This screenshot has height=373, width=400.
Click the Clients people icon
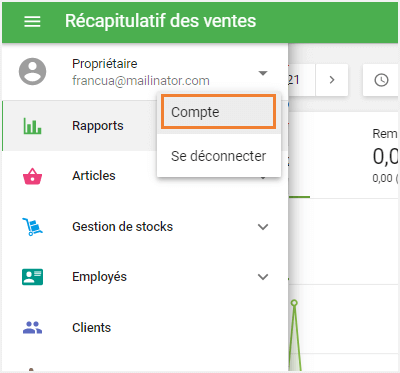[x=32, y=327]
